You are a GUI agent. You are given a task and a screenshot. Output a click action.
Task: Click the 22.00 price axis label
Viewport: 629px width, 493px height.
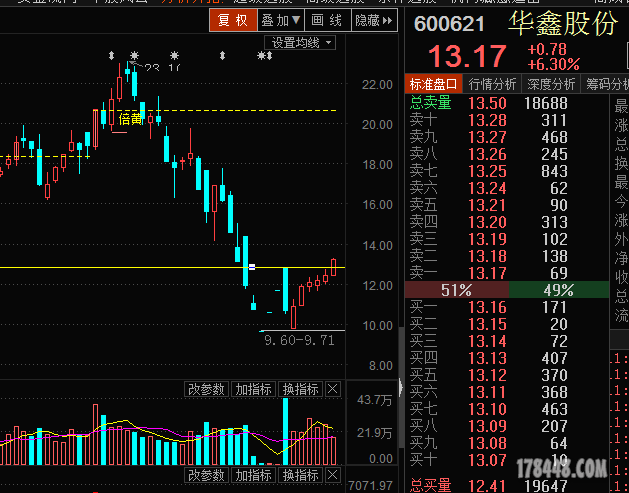tap(377, 85)
